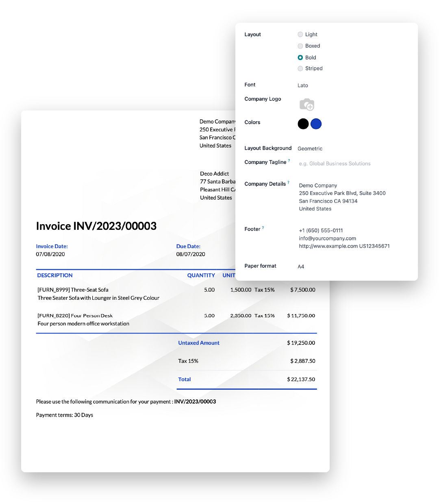Select the Striped layout radio button

tap(300, 68)
